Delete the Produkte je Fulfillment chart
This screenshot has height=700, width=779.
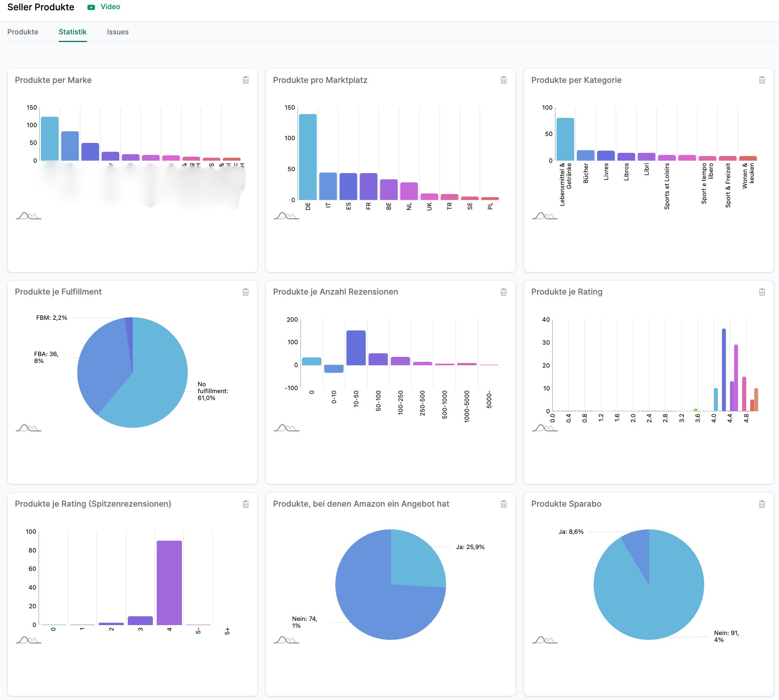245,292
